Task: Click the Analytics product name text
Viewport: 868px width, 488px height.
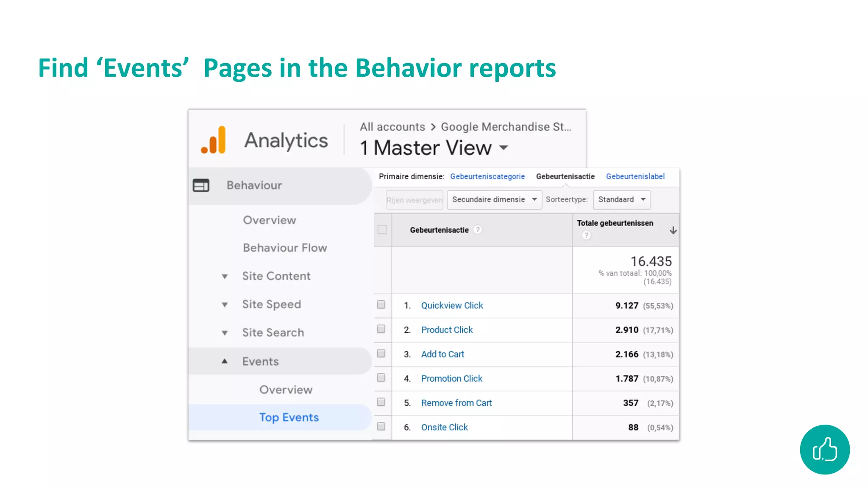Action: pyautogui.click(x=286, y=141)
